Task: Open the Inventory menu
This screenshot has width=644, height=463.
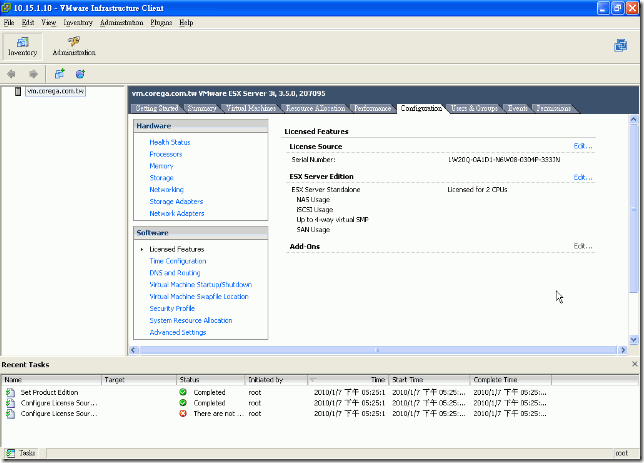Action: (x=78, y=23)
